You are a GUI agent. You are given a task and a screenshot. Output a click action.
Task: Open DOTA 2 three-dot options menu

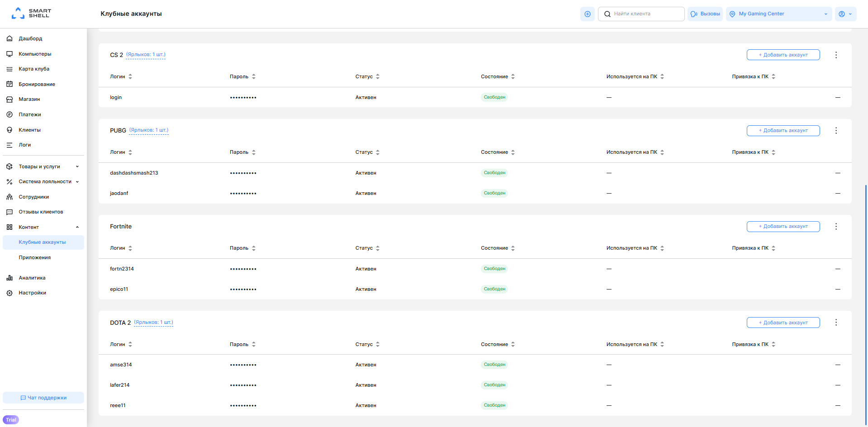[x=836, y=322]
